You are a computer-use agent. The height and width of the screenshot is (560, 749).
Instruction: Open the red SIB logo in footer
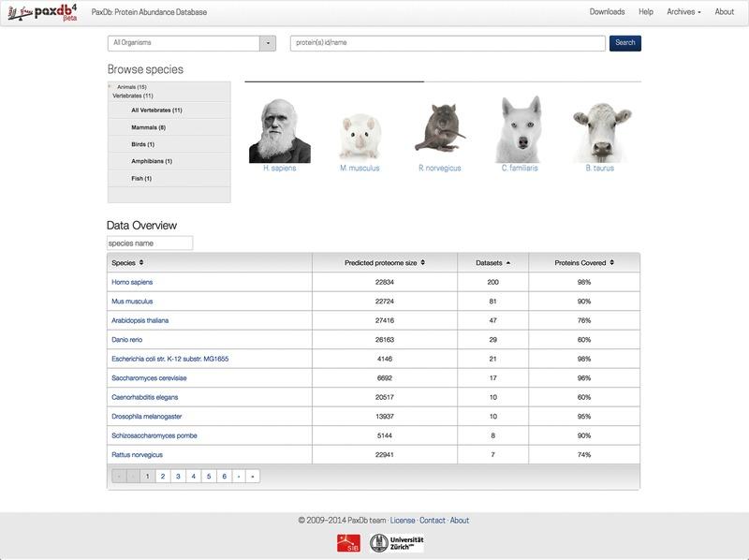click(348, 542)
